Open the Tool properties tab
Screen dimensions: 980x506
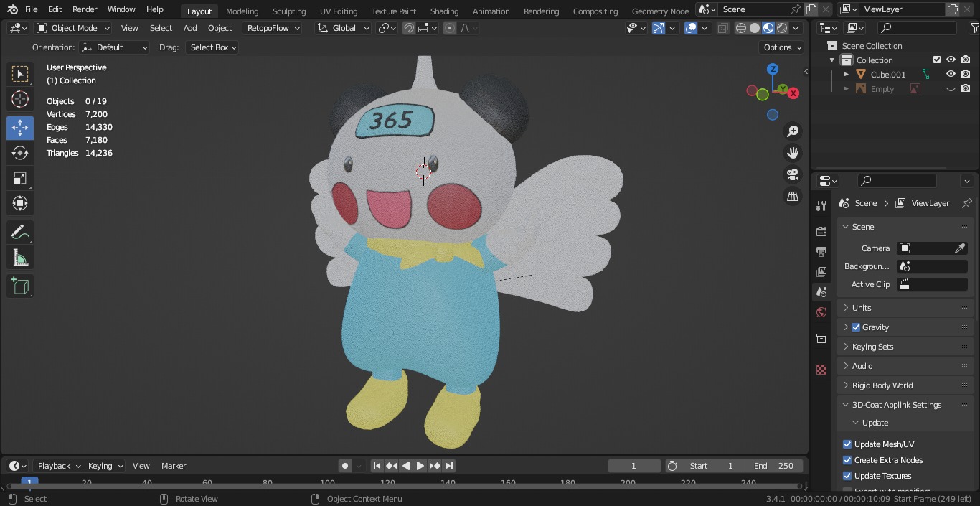(821, 206)
